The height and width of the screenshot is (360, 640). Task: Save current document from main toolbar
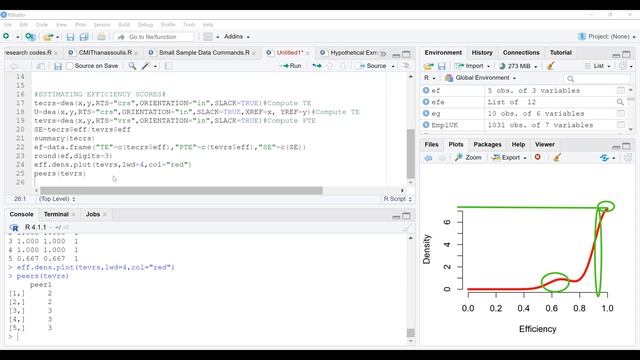70,37
